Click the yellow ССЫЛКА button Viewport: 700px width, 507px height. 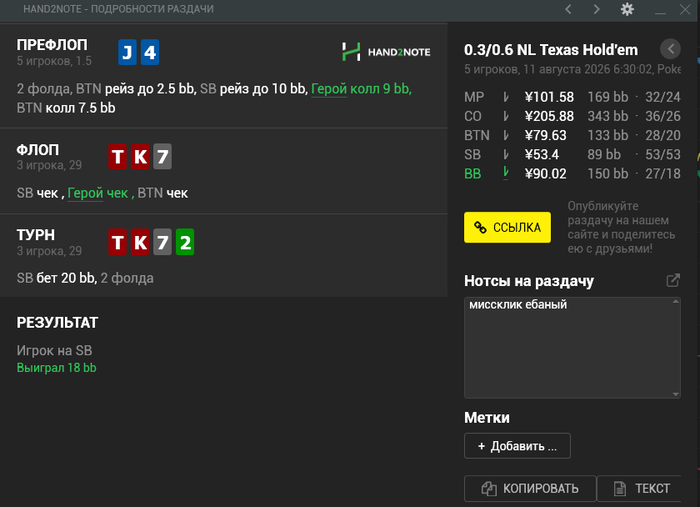pyautogui.click(x=507, y=228)
